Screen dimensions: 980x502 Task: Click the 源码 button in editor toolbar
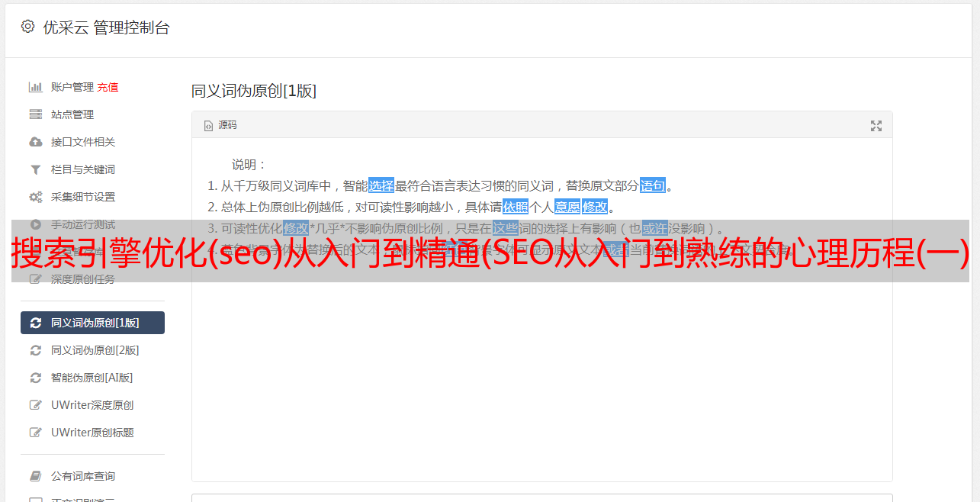coord(220,125)
